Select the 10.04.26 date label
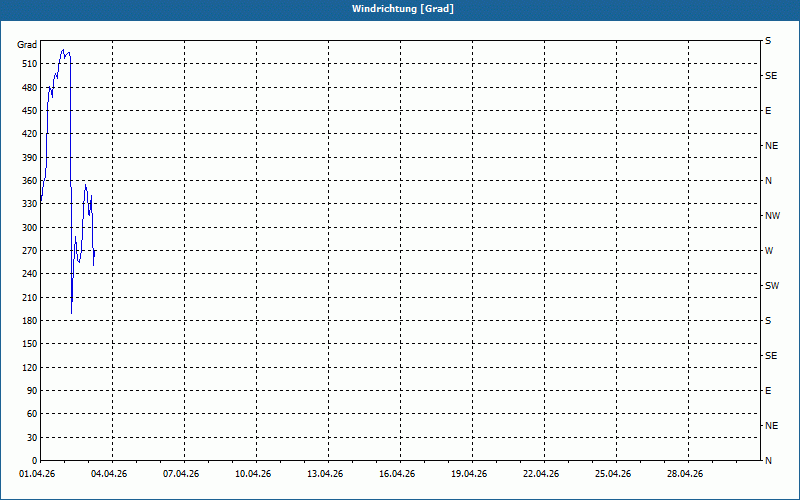 pyautogui.click(x=255, y=474)
